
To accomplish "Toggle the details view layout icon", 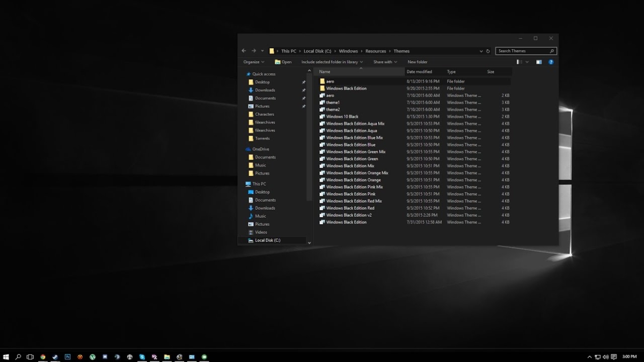I will pos(518,62).
